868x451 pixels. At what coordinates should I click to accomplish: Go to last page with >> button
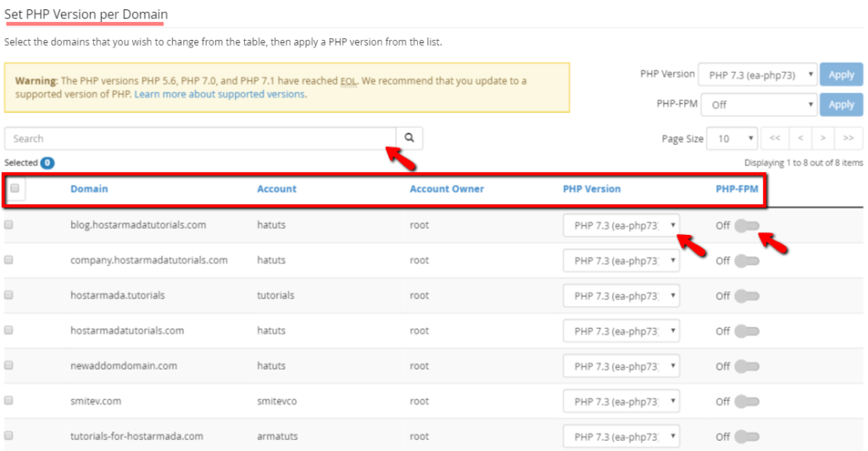[849, 138]
